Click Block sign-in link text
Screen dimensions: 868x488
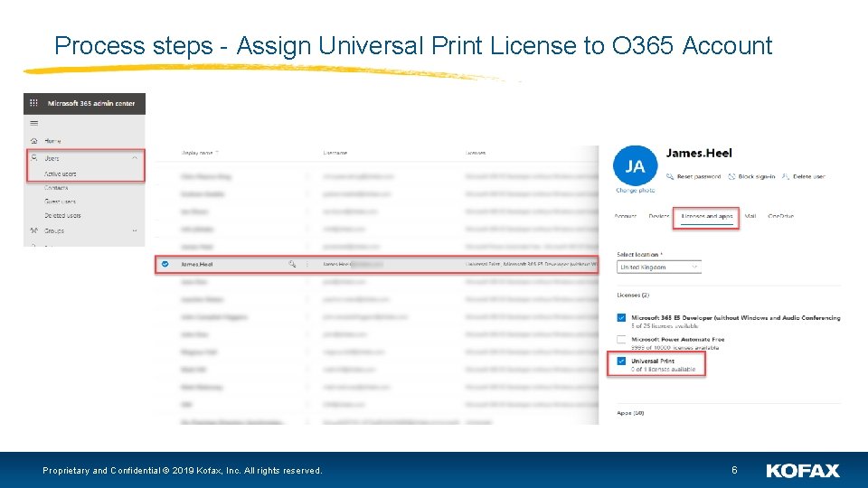[757, 176]
